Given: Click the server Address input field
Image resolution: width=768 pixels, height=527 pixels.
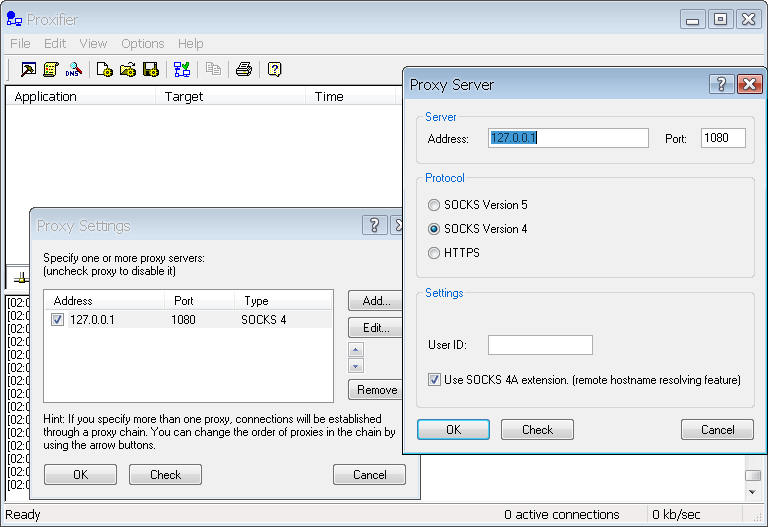Looking at the screenshot, I should click(568, 138).
